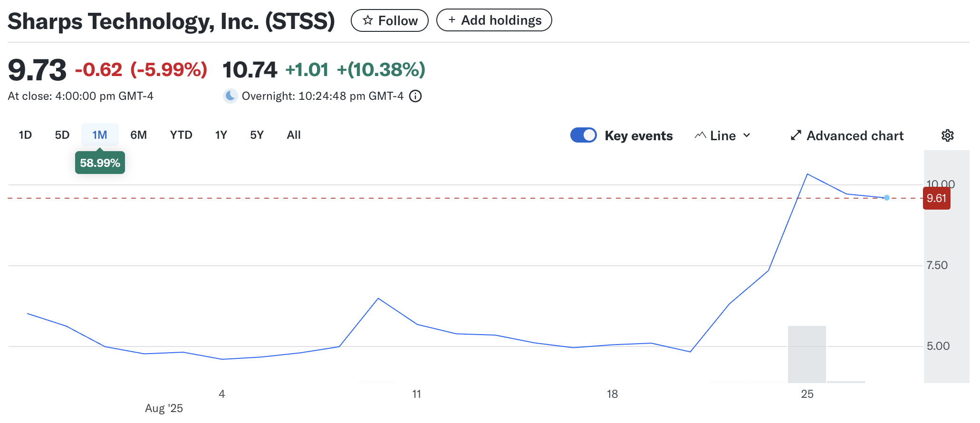Toggle the Key events switch
This screenshot has height=423, width=980.
click(x=583, y=135)
